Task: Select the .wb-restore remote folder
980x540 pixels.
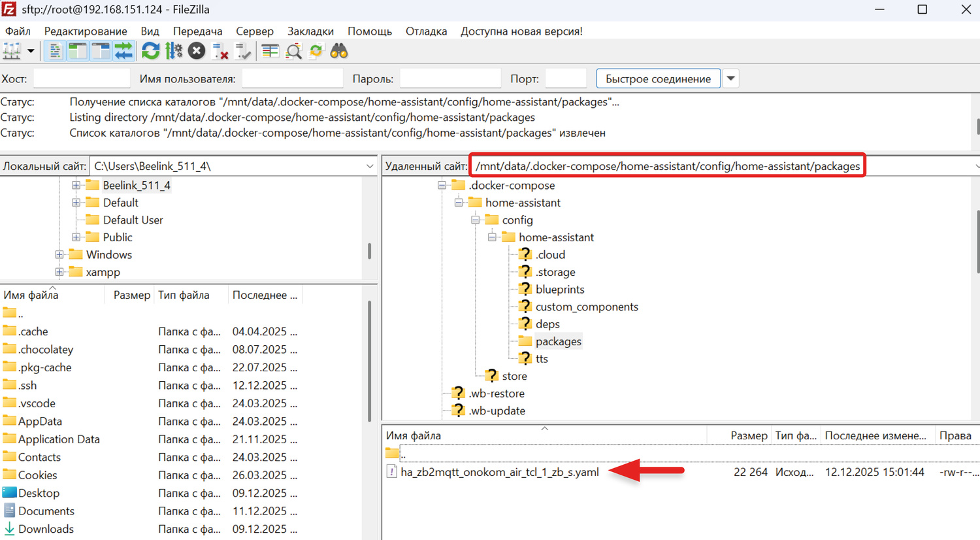Action: [497, 393]
